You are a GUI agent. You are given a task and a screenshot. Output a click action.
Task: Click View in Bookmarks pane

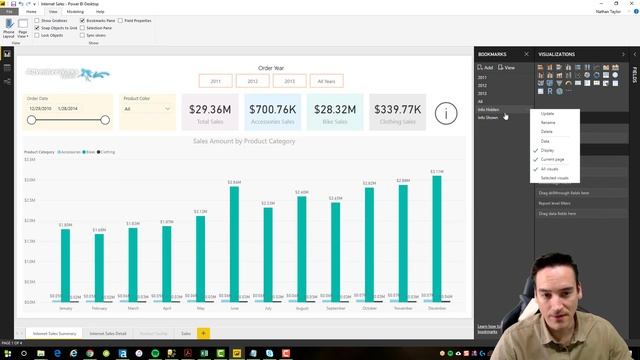coord(506,67)
